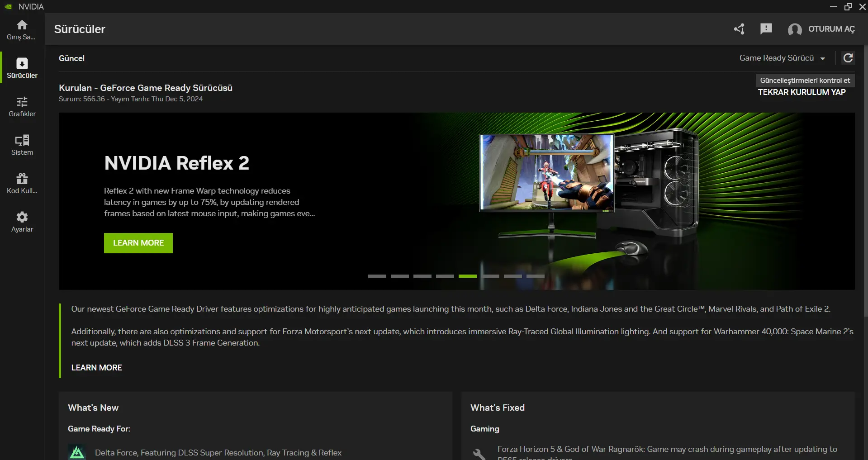Select the active fifth carousel indicator

coord(468,276)
